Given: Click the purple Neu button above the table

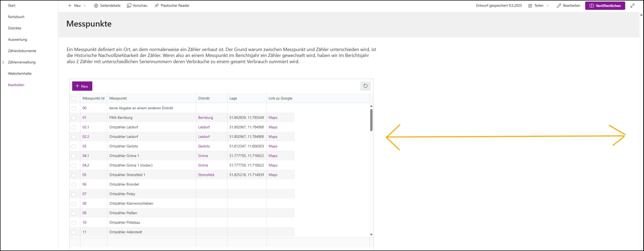Looking at the screenshot, I should [x=82, y=86].
